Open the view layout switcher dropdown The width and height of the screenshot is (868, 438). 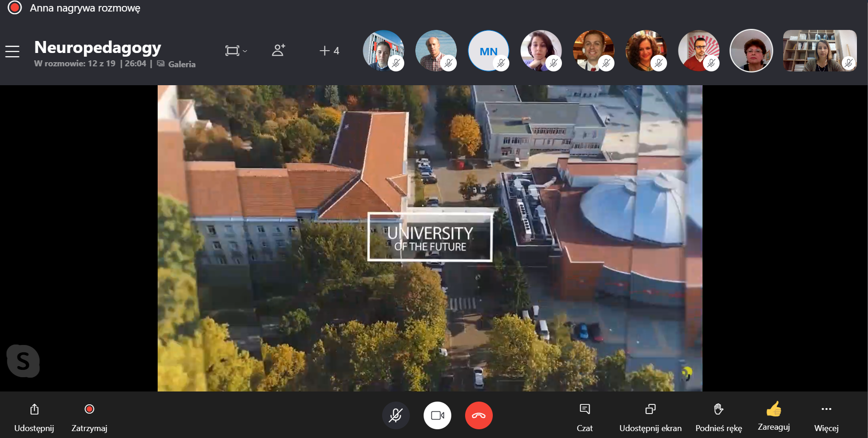[x=236, y=51]
